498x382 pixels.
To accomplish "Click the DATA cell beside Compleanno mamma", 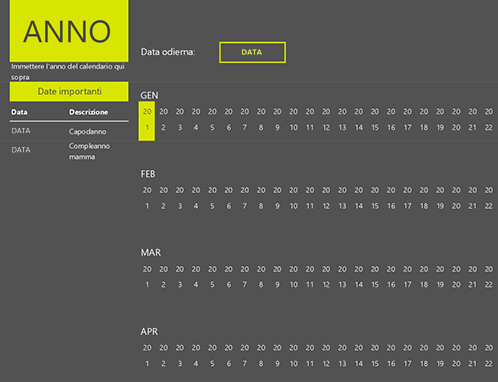I will (x=21, y=150).
